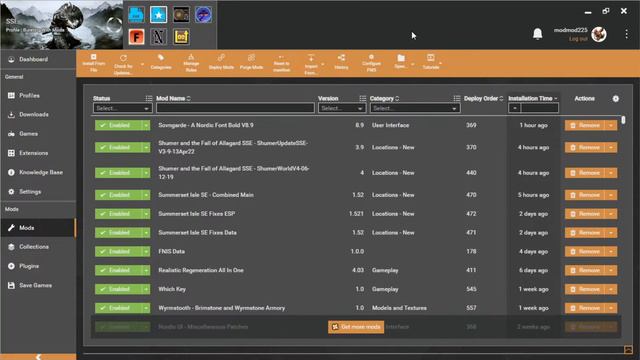The width and height of the screenshot is (640, 360).
Task: Click the Purge Mods toolbar icon
Action: click(251, 62)
